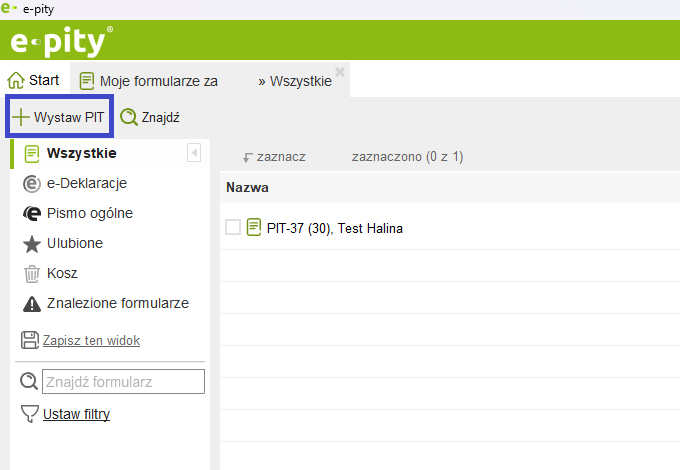Show Ulubione star favorites
Image resolution: width=680 pixels, height=470 pixels.
pyautogui.click(x=32, y=243)
